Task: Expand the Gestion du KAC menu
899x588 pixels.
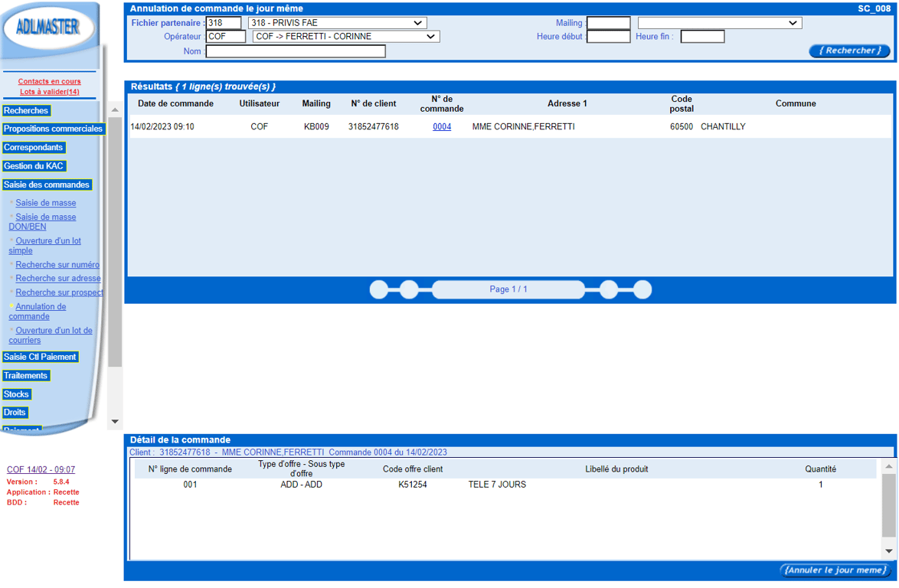Action: (x=34, y=166)
